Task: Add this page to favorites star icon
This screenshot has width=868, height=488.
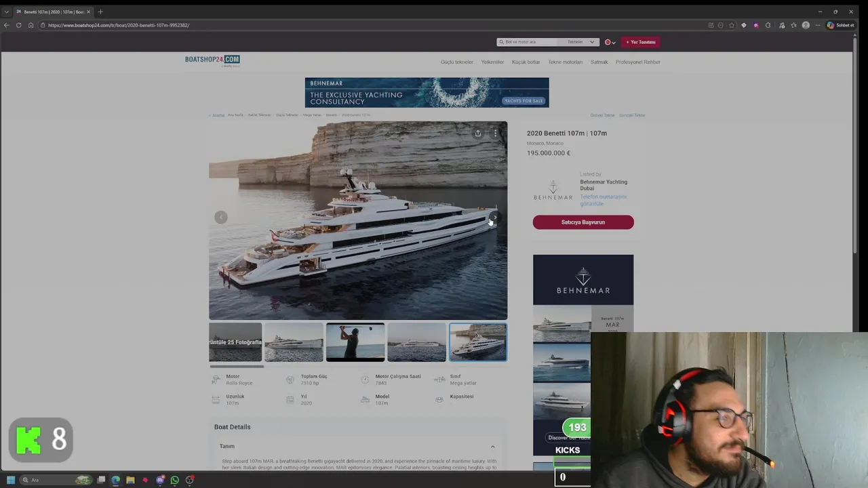Action: pyautogui.click(x=732, y=25)
